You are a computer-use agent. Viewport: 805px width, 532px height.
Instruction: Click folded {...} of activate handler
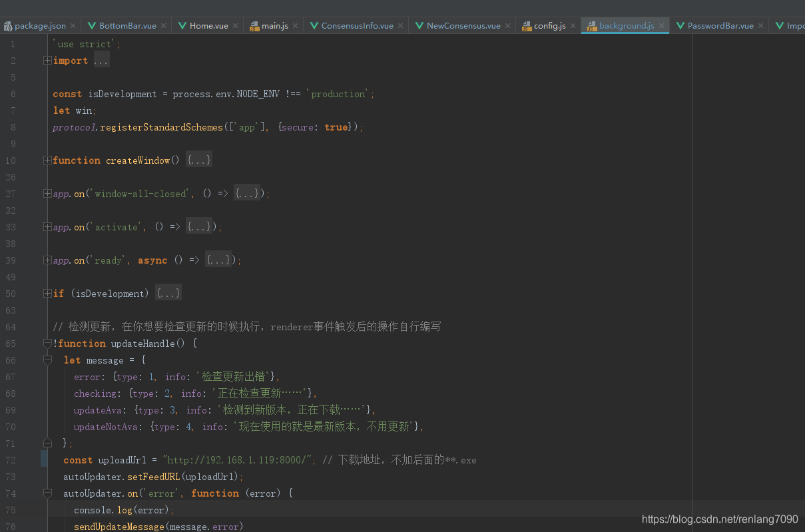(198, 227)
